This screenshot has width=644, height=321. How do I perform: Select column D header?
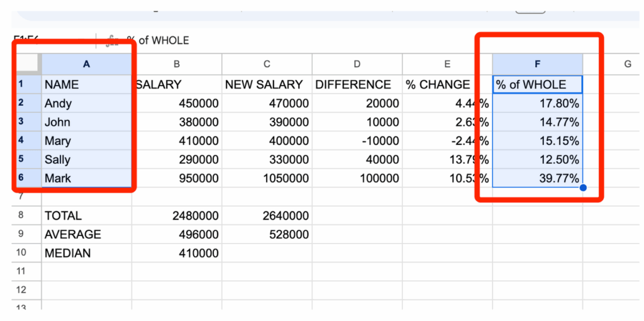[357, 64]
